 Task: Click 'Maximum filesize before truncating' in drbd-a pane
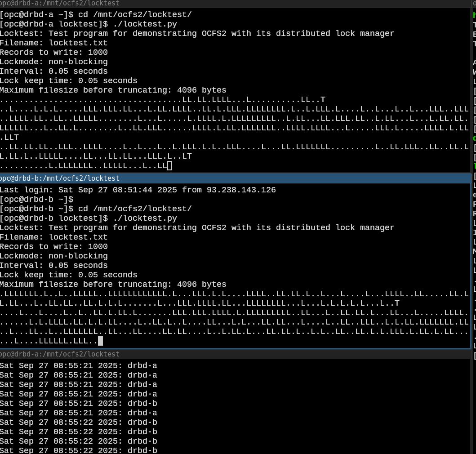point(113,90)
